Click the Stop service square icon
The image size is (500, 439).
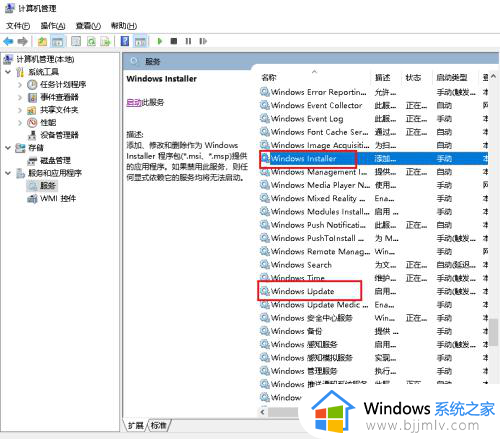(174, 41)
